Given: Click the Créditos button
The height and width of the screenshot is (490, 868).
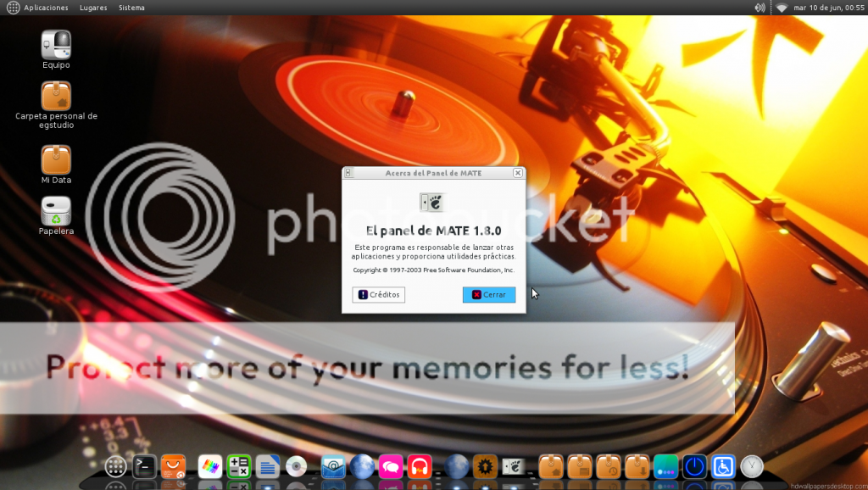Looking at the screenshot, I should point(379,294).
